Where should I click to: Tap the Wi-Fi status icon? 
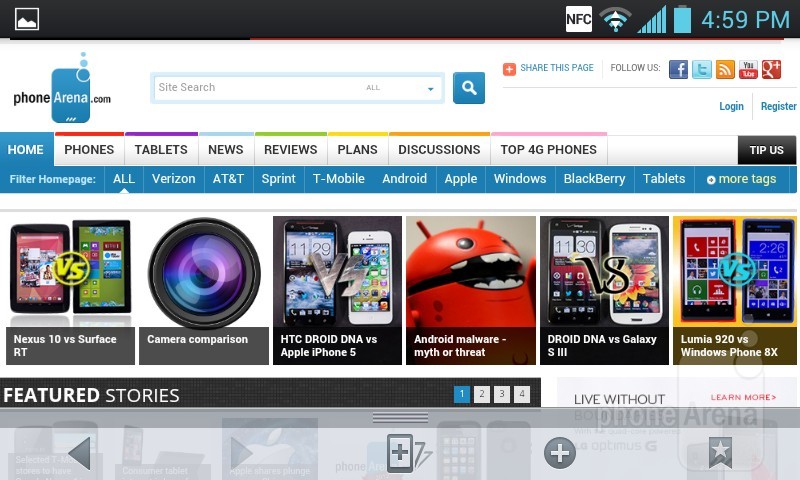[615, 20]
